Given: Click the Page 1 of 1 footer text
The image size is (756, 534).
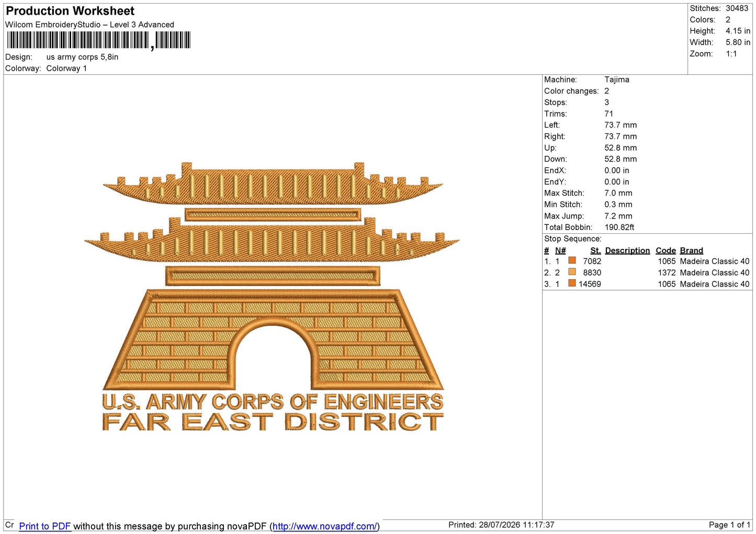Looking at the screenshot, I should pyautogui.click(x=729, y=525).
